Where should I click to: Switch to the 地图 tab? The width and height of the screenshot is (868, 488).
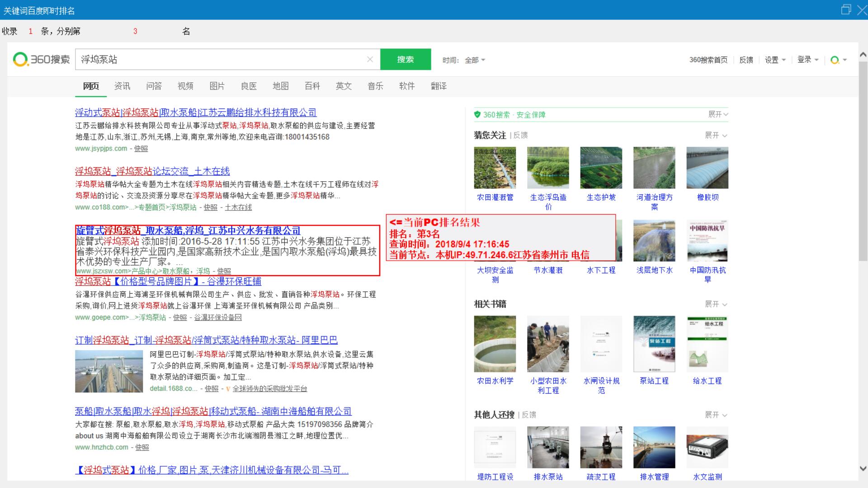280,86
